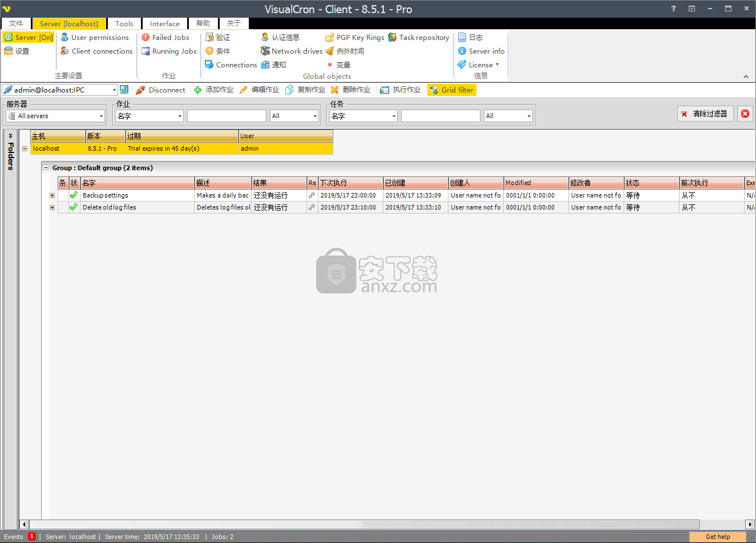Image resolution: width=756 pixels, height=543 pixels.
Task: Open the 文件 menu
Action: (x=16, y=23)
